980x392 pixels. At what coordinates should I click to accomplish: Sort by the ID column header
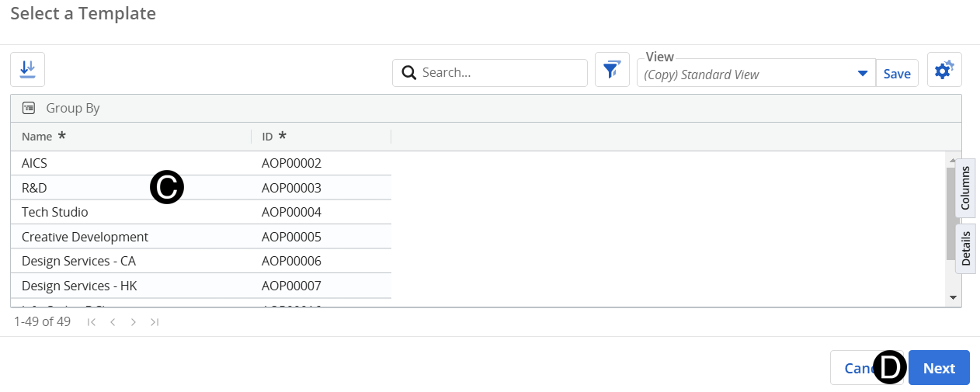tap(267, 137)
